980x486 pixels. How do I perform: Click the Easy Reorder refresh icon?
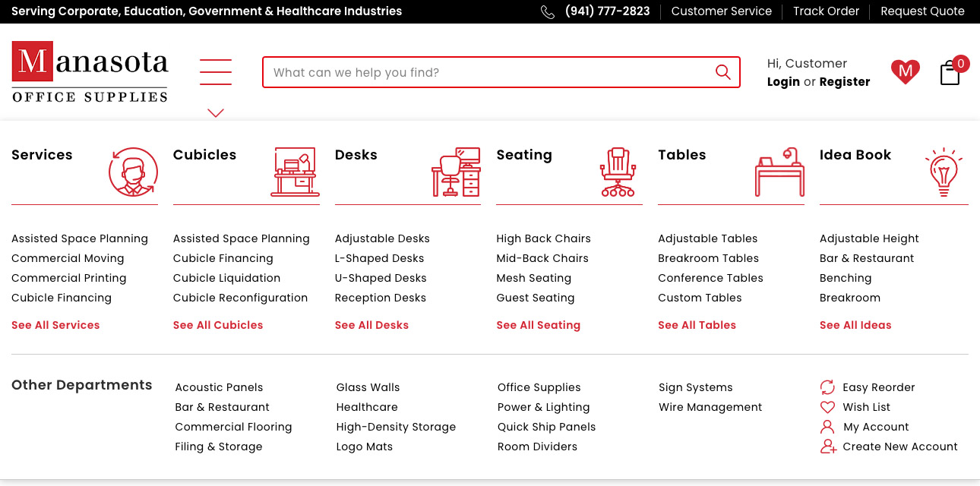(827, 387)
